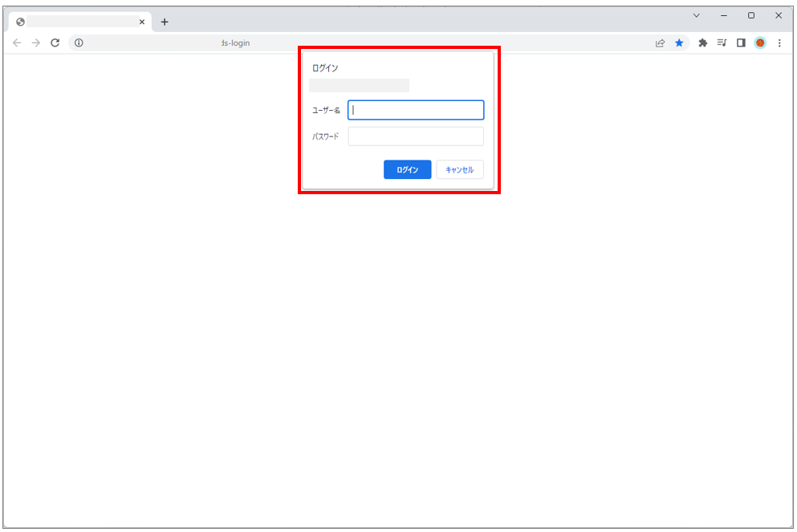This screenshot has width=797, height=532.
Task: Toggle the browser side panel
Action: 741,43
